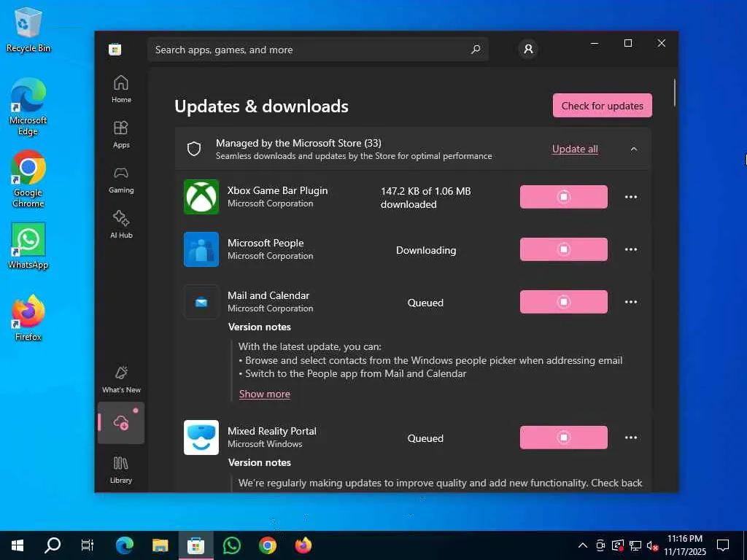This screenshot has height=560, width=747.
Task: Click the search magnifier icon in Store
Action: [476, 50]
